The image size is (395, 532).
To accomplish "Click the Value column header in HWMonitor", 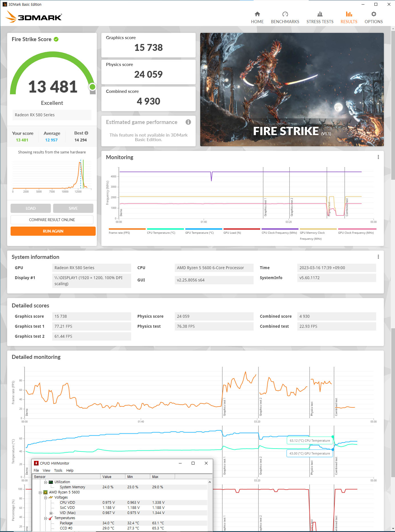I will tap(113, 477).
